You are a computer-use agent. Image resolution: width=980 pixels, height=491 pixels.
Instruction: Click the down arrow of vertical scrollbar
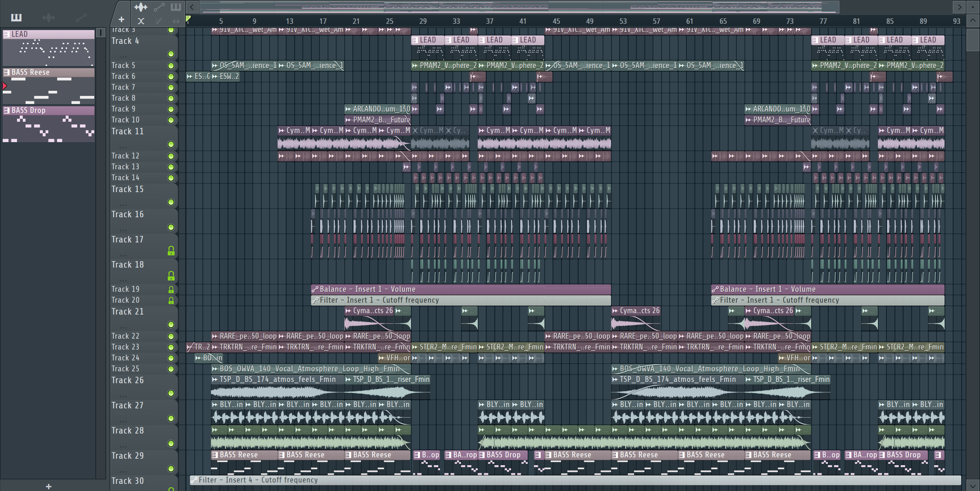pyautogui.click(x=973, y=485)
